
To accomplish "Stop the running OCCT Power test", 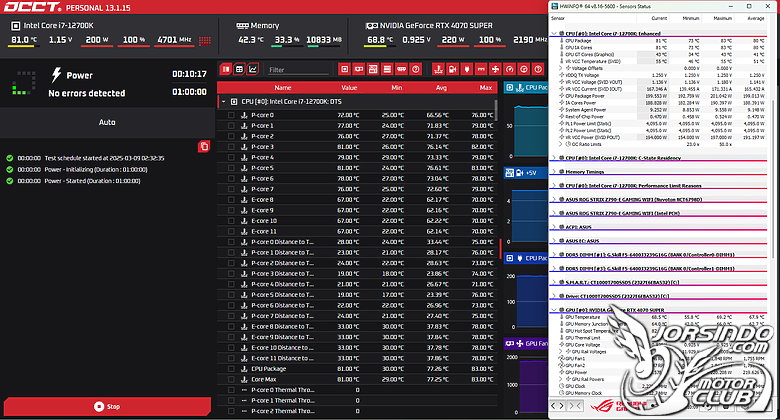I will [107, 407].
